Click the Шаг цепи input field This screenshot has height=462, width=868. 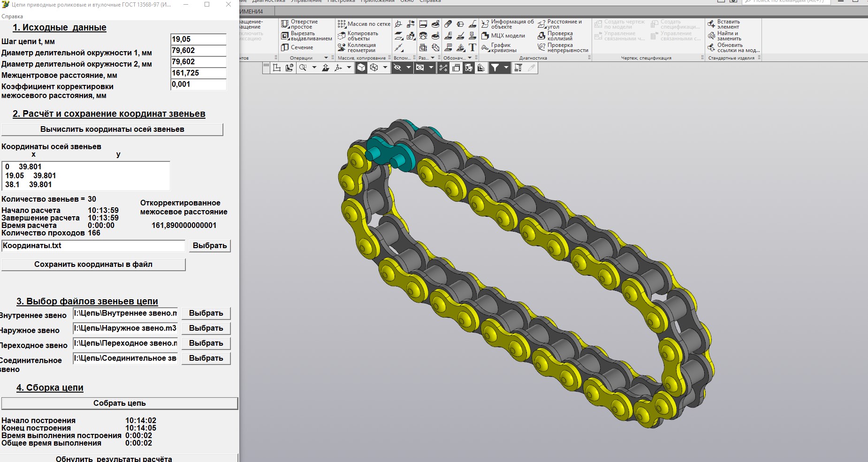pos(198,39)
